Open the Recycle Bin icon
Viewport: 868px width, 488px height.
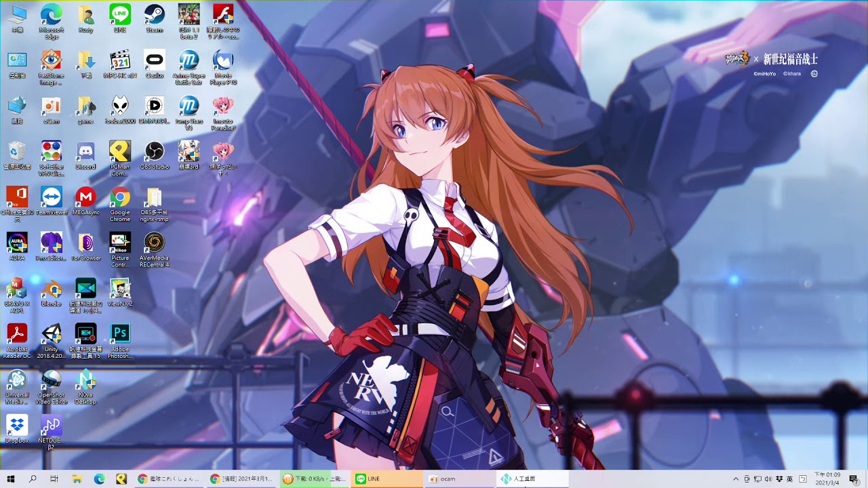click(x=17, y=156)
